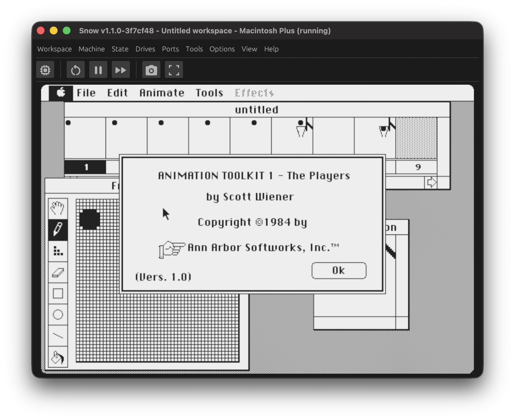Open the Apple menu
The height and width of the screenshot is (420, 515).
[61, 93]
